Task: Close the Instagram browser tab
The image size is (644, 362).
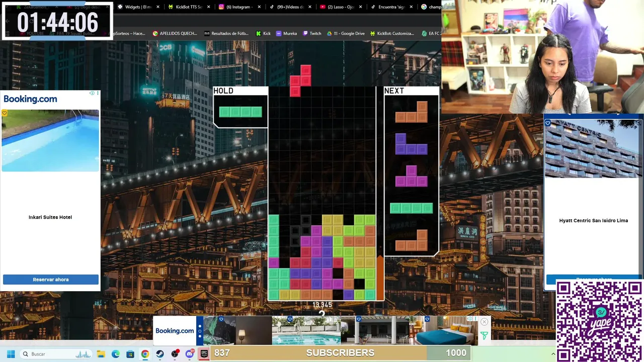Action: click(260, 7)
